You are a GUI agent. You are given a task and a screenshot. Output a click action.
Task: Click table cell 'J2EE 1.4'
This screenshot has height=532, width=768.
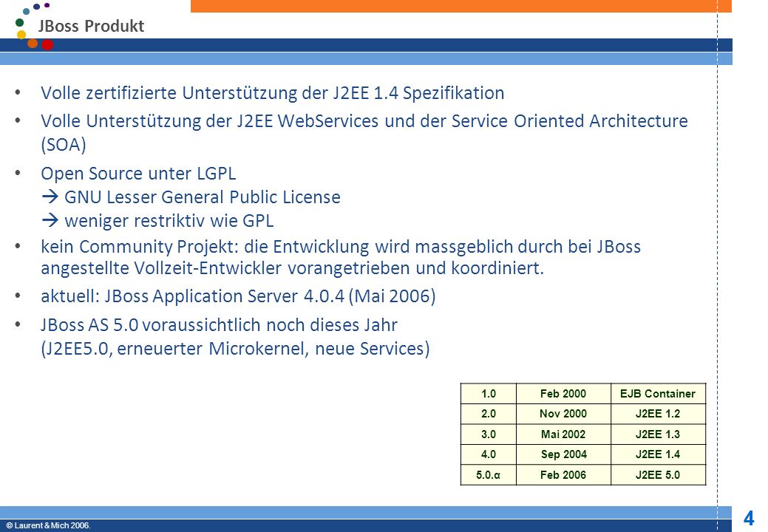pyautogui.click(x=658, y=454)
